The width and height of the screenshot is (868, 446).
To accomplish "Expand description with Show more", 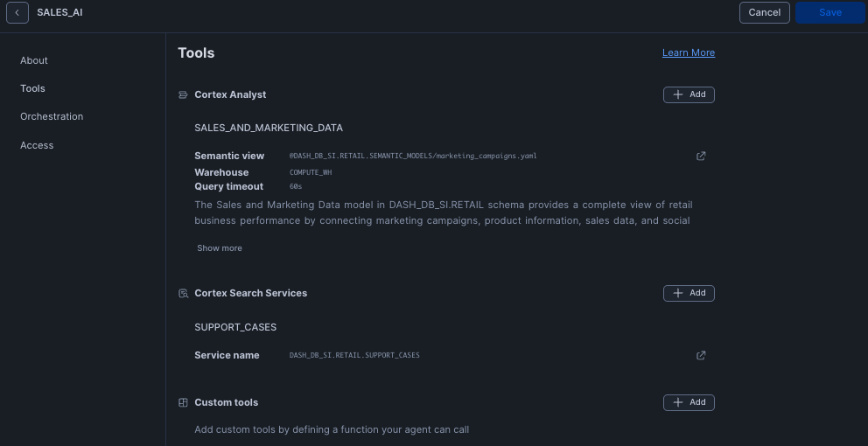I will pos(220,247).
